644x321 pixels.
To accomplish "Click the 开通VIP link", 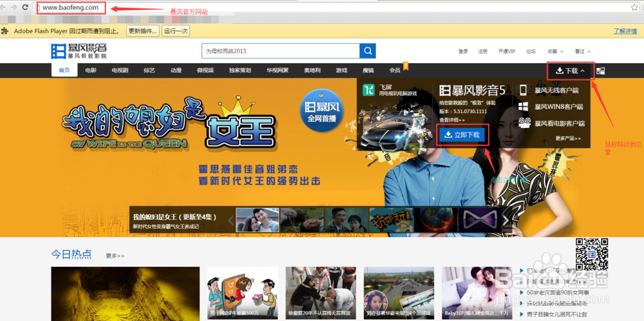I will click(507, 51).
